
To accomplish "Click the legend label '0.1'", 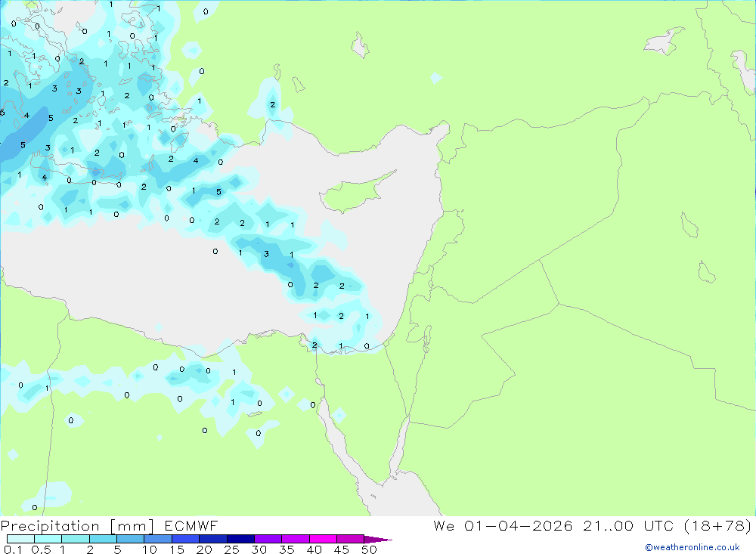I will coord(13,549).
